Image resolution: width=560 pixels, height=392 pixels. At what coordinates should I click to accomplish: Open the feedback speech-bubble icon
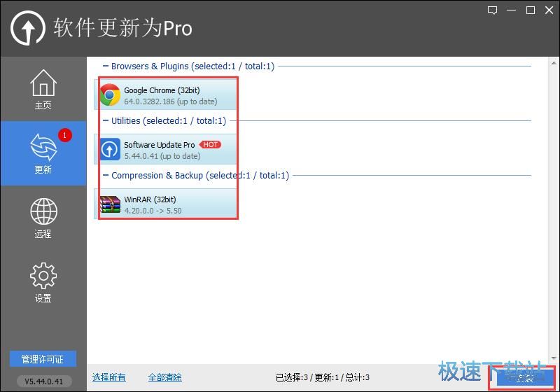click(x=493, y=10)
